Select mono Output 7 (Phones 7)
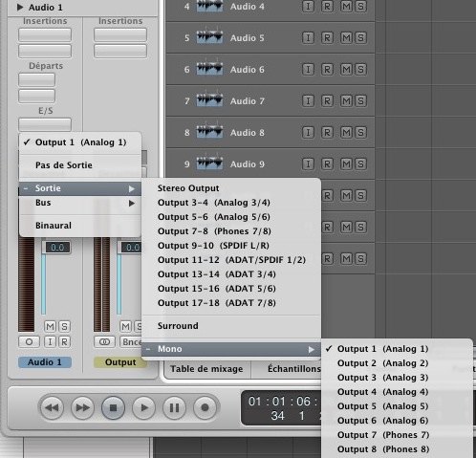476x458 pixels. (x=397, y=435)
